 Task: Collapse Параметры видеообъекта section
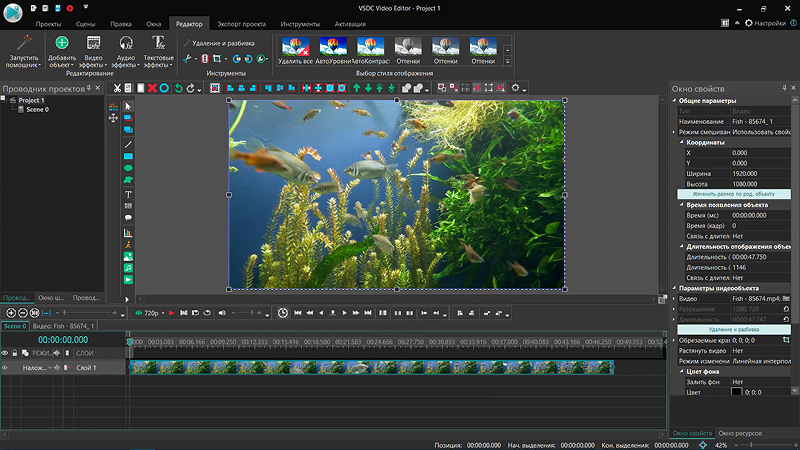[674, 288]
